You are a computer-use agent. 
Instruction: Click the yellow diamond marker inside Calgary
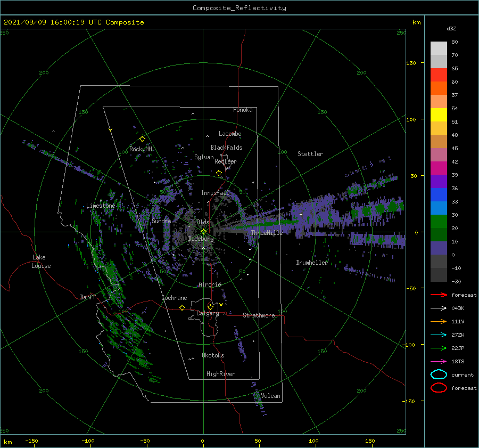click(x=210, y=307)
